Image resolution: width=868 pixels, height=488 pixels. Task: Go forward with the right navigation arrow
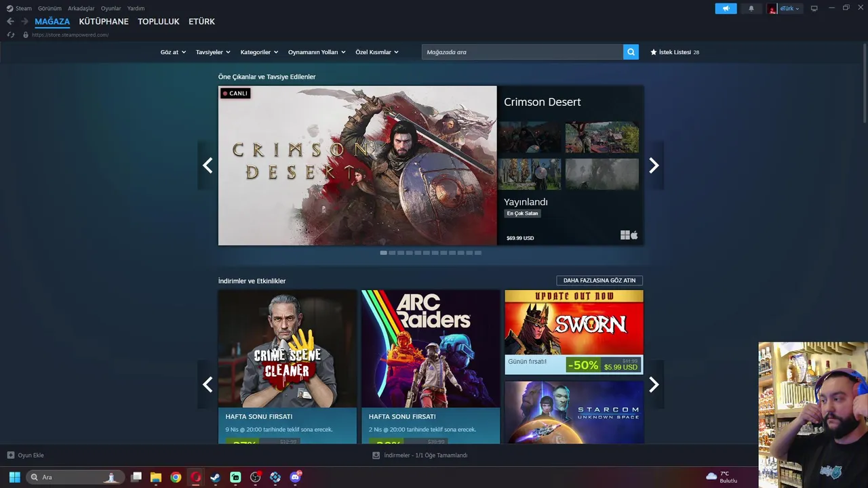(x=24, y=22)
